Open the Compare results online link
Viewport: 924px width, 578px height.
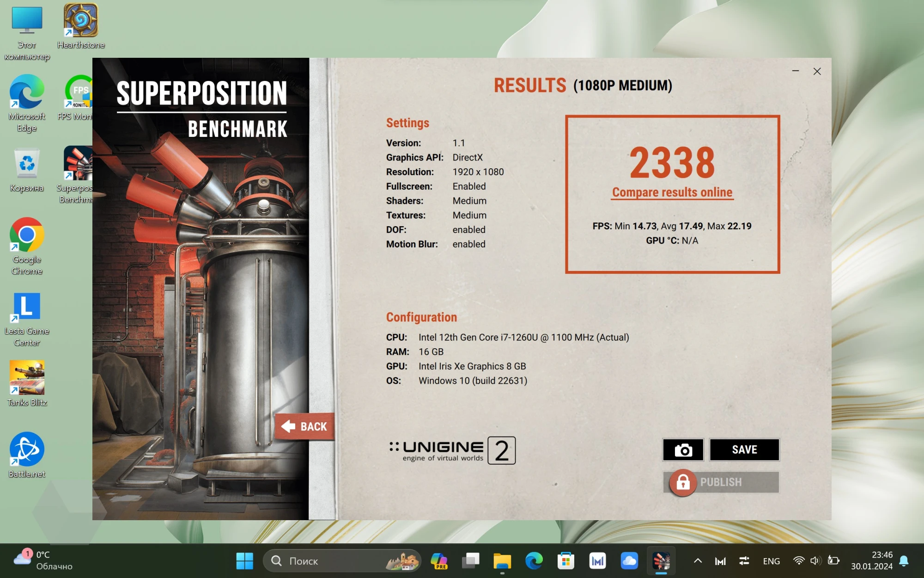[x=672, y=192]
